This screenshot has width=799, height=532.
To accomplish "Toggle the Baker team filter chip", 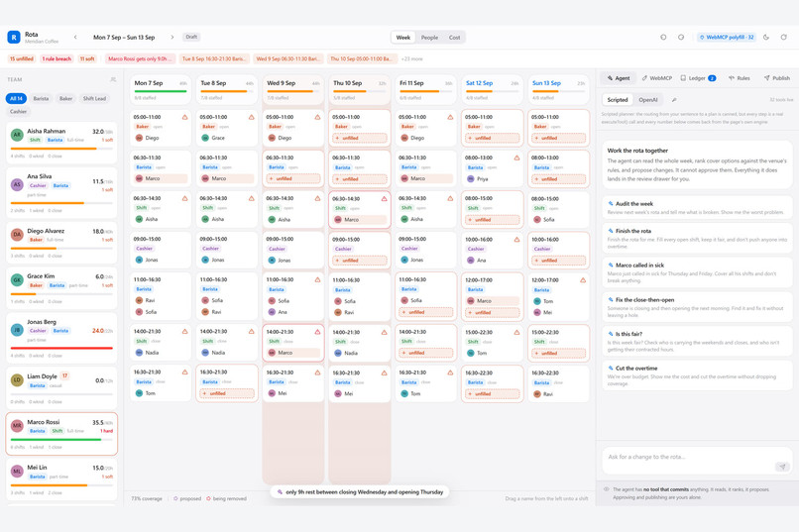I will tap(65, 98).
